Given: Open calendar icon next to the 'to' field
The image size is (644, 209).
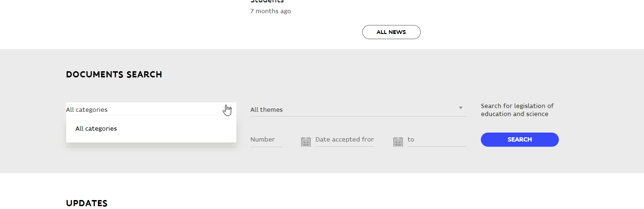Looking at the screenshot, I should pyautogui.click(x=398, y=141).
